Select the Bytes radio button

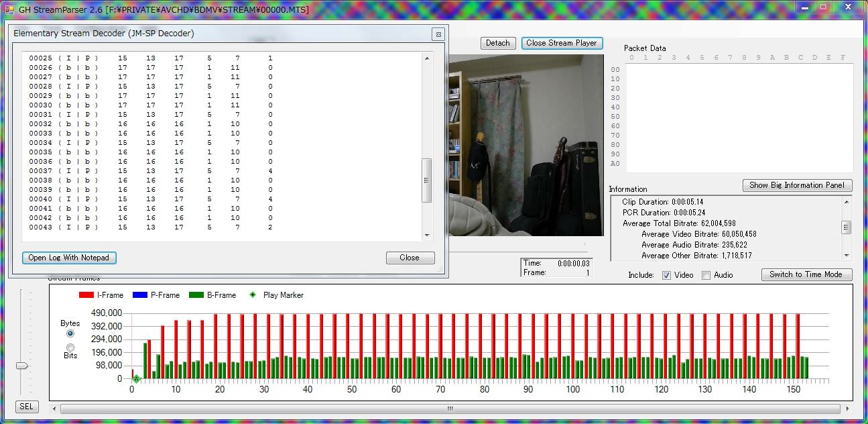[x=70, y=333]
